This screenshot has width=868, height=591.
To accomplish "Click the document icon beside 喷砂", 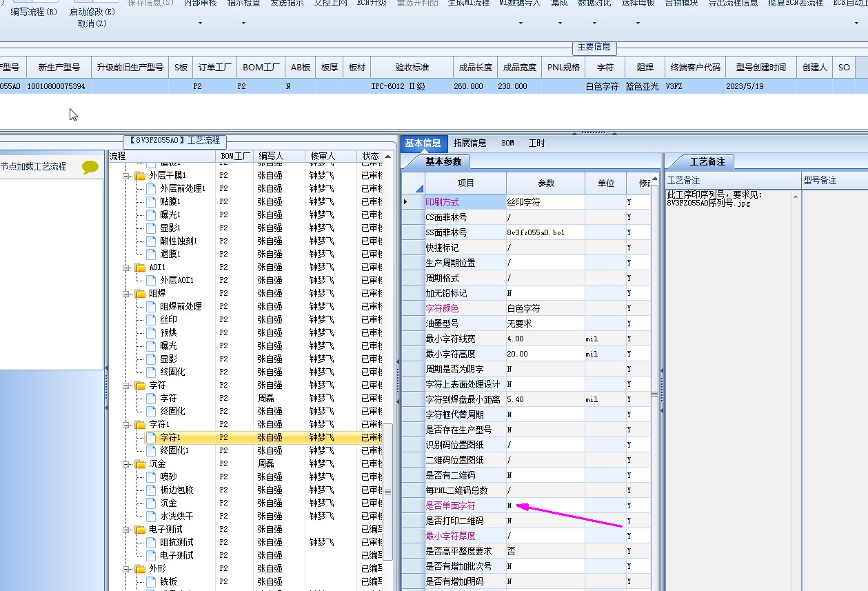I will 152,477.
